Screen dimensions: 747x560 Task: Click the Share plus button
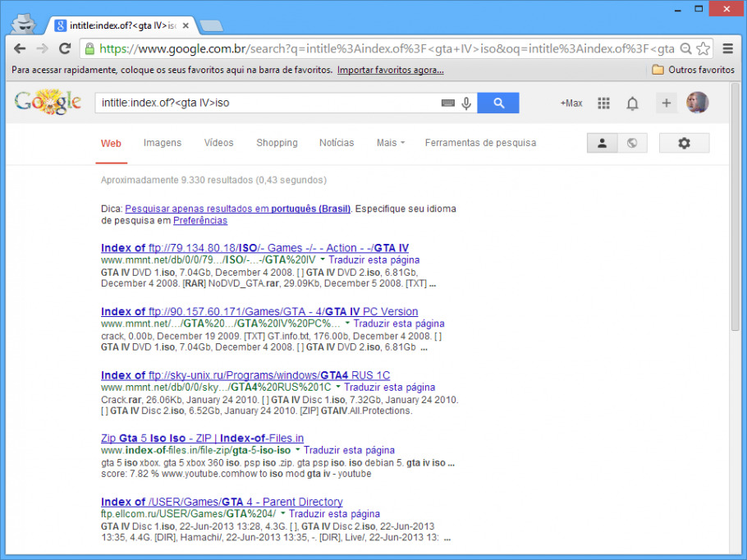666,103
